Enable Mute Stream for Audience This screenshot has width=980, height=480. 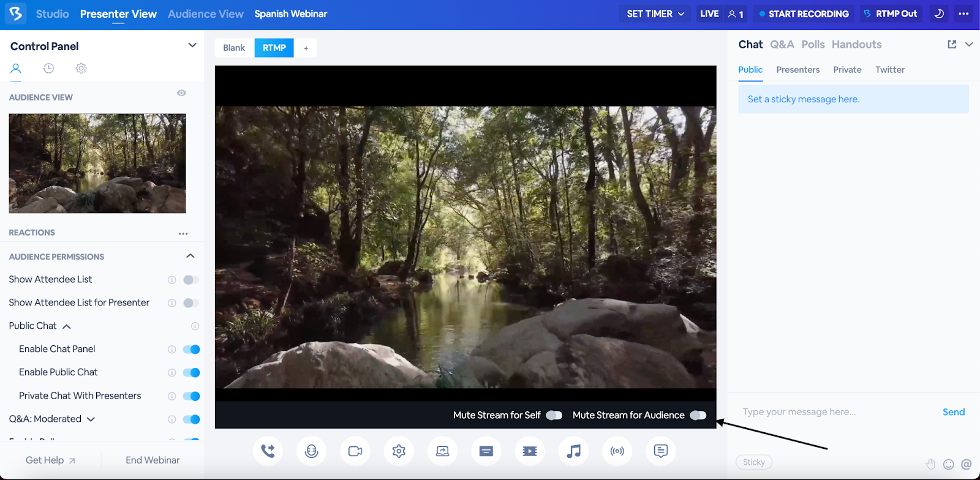(x=698, y=415)
